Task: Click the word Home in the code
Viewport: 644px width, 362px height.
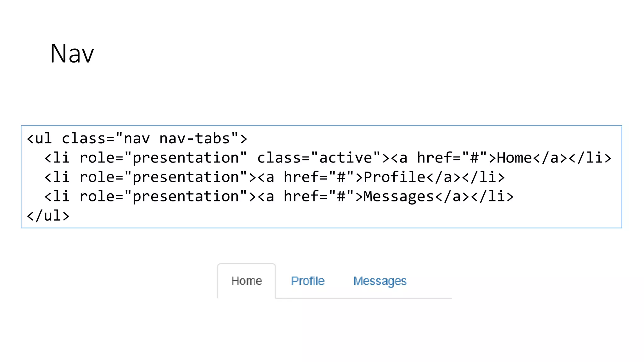Action: coord(514,158)
